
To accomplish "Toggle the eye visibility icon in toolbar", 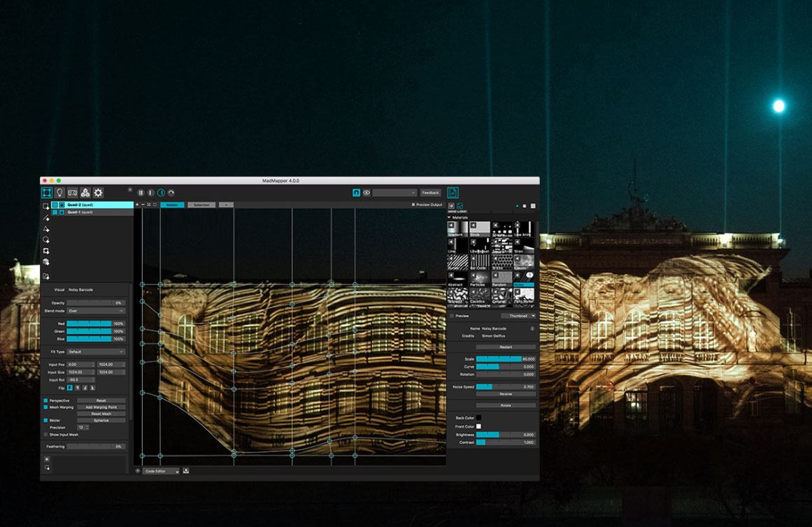I will click(366, 193).
